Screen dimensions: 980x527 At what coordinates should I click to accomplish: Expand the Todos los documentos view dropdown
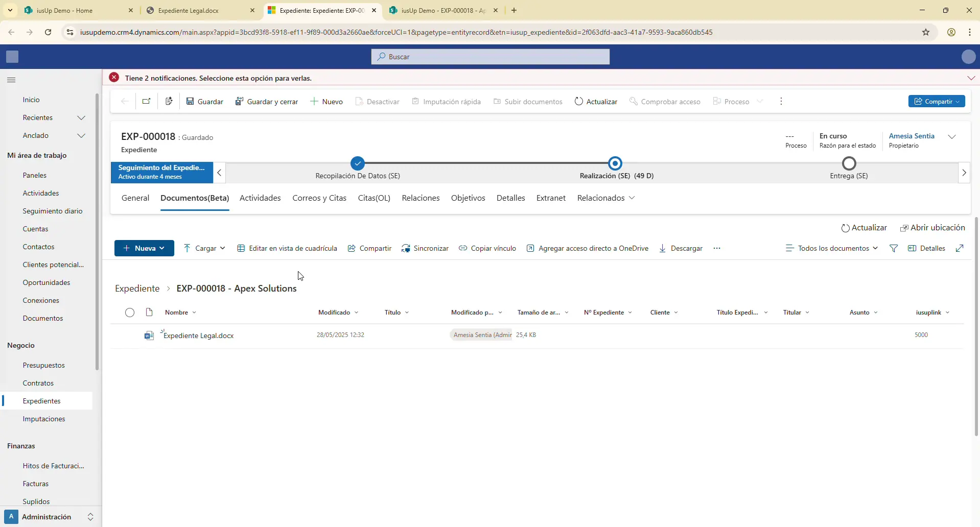[x=832, y=248]
